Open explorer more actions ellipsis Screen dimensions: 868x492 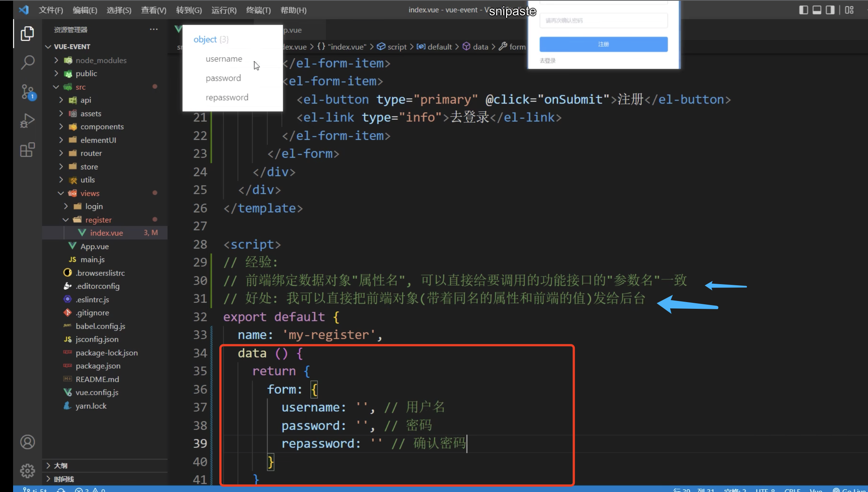click(x=154, y=29)
